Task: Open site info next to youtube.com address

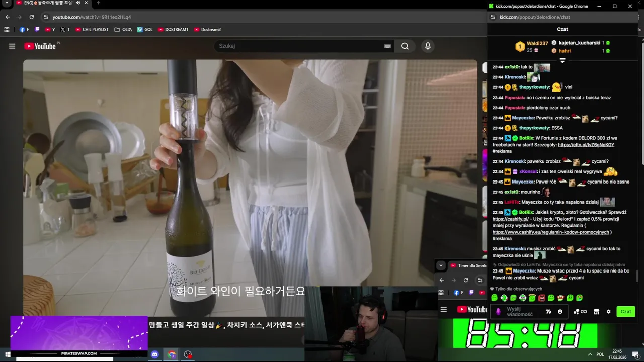Action: 46,17
